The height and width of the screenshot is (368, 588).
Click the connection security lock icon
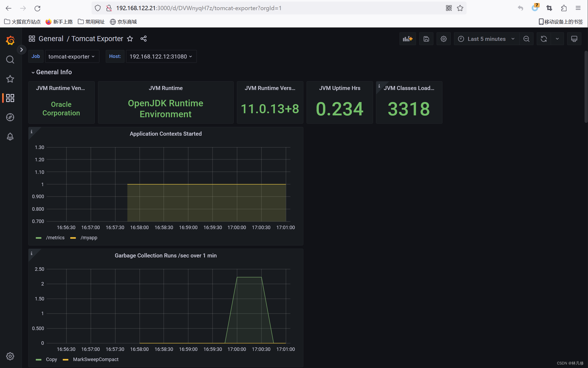click(109, 8)
